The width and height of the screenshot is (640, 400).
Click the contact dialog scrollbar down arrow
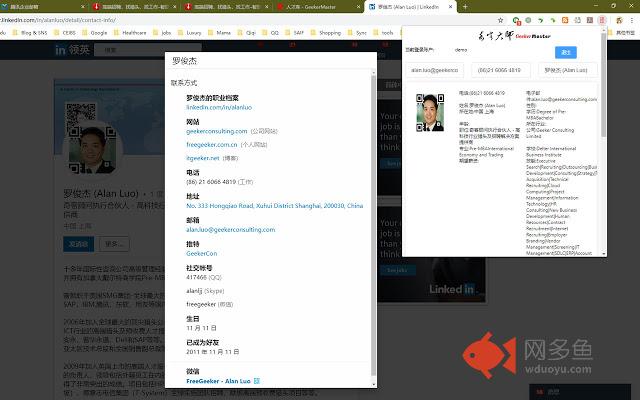point(373,384)
